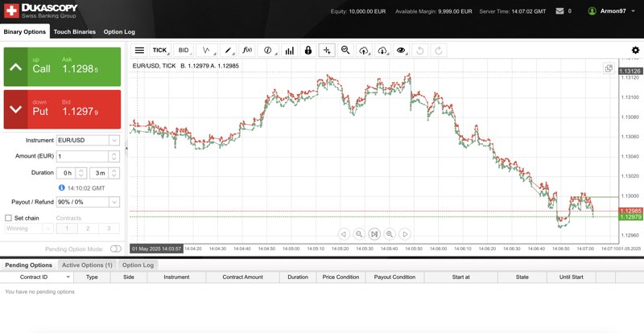This screenshot has width=644, height=333.
Task: Sort by the Side column header
Action: coord(129,277)
